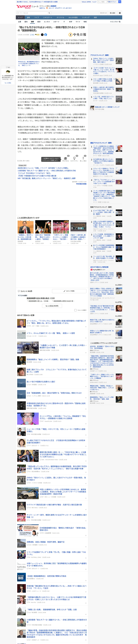Viewport: 138px width, 644px height.
Task: Toggle the コメント非表示 checkbox
Action: click(x=75, y=310)
